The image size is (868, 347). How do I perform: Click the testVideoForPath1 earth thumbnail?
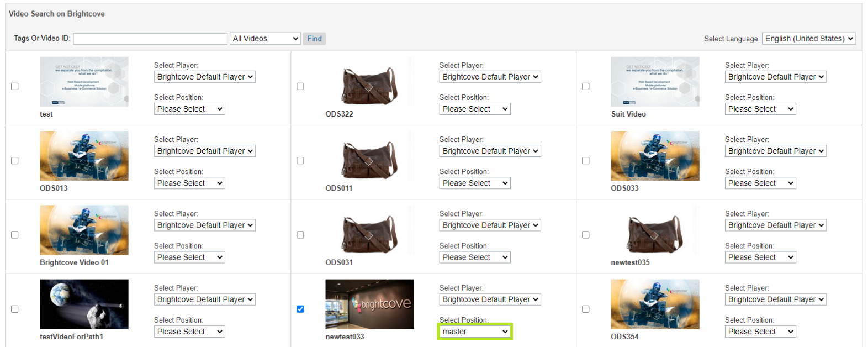pyautogui.click(x=84, y=304)
